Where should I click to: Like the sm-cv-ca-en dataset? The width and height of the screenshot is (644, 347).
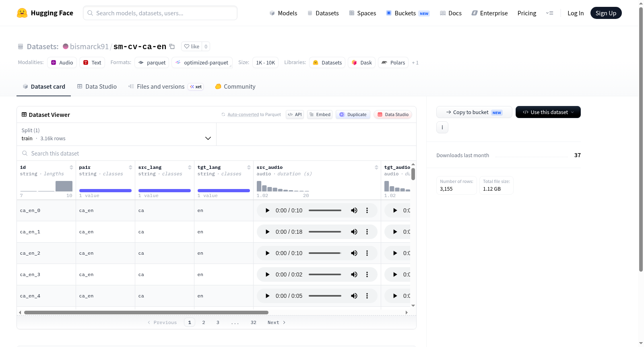pos(192,46)
